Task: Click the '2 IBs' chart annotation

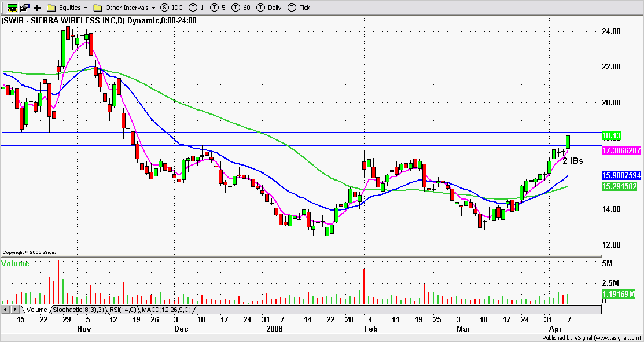Action: click(x=572, y=161)
